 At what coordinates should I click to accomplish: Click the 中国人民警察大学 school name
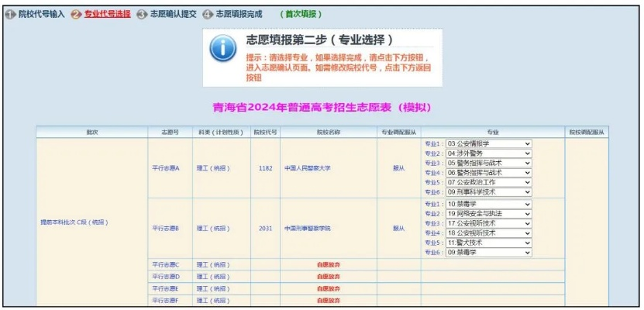(x=307, y=168)
